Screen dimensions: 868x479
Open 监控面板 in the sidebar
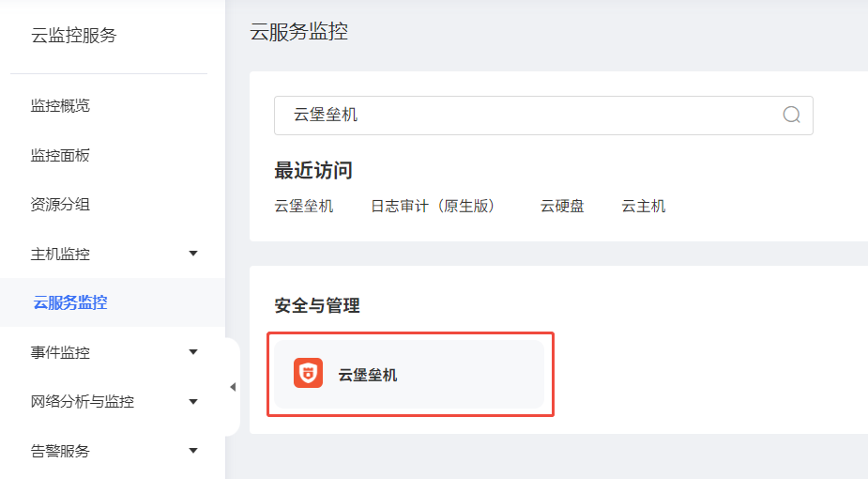coord(60,155)
